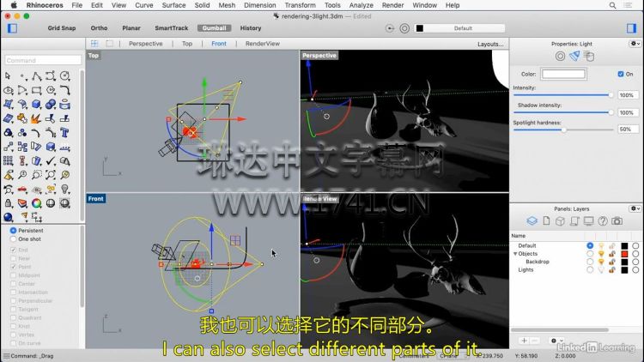Collapse the Objects layer group

515,254
